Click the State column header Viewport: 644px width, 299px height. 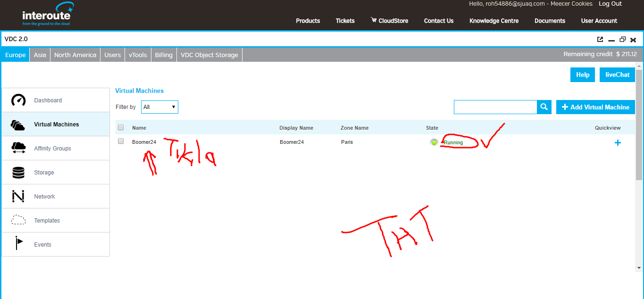(x=432, y=128)
